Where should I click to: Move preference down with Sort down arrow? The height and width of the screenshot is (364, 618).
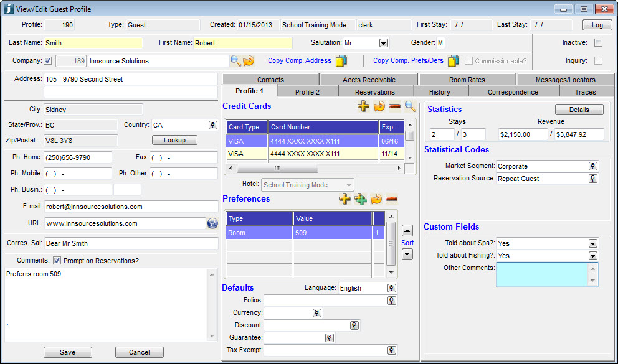[407, 254]
